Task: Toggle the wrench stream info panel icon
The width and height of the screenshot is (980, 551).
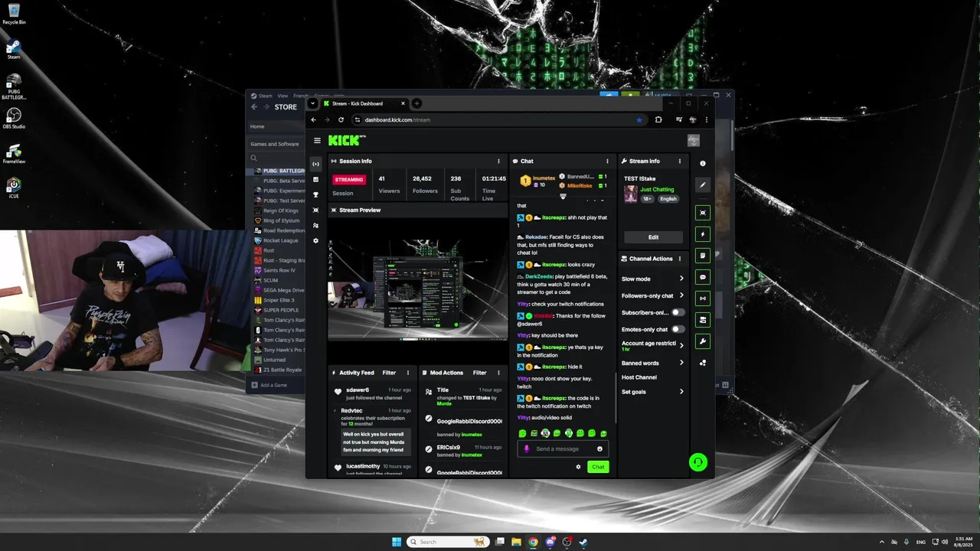Action: point(703,341)
